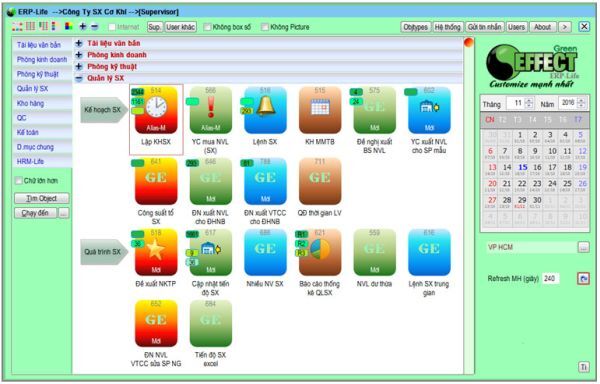Viewport: 600px width, 384px height.
Task: Open ĐN xuất VTCC cho ĐHNB icon
Action: [265, 181]
